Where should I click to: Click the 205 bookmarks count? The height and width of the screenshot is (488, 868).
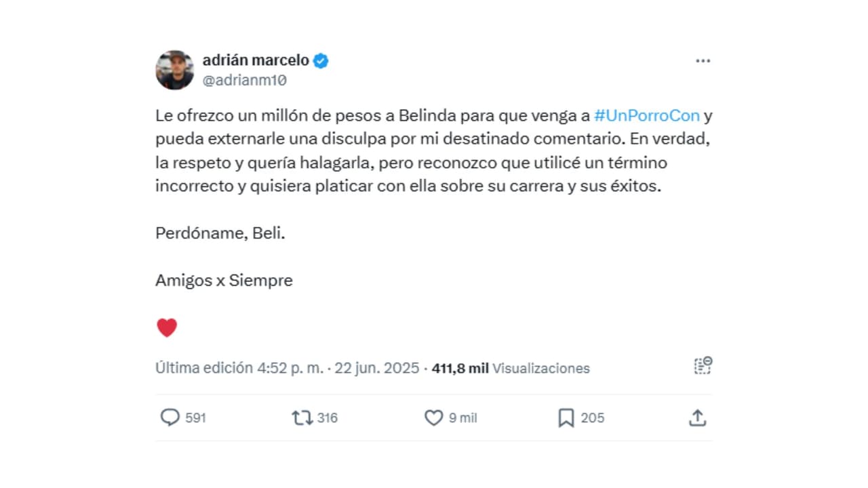coord(593,418)
